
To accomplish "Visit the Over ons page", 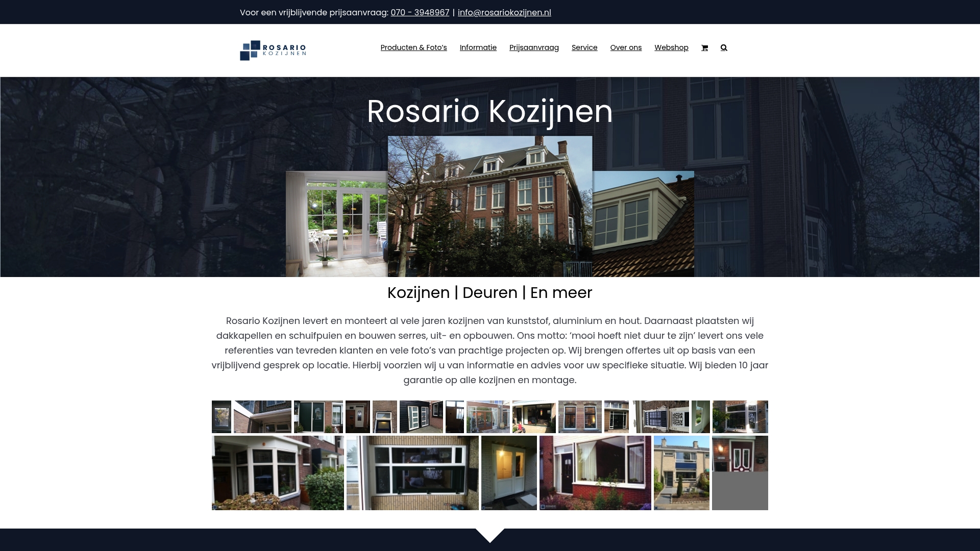I will click(626, 47).
